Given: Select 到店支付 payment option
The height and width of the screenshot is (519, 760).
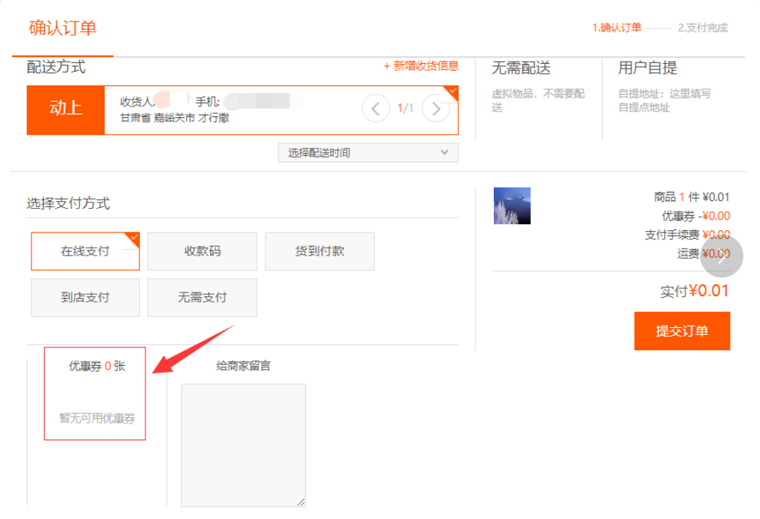Looking at the screenshot, I should click(85, 297).
